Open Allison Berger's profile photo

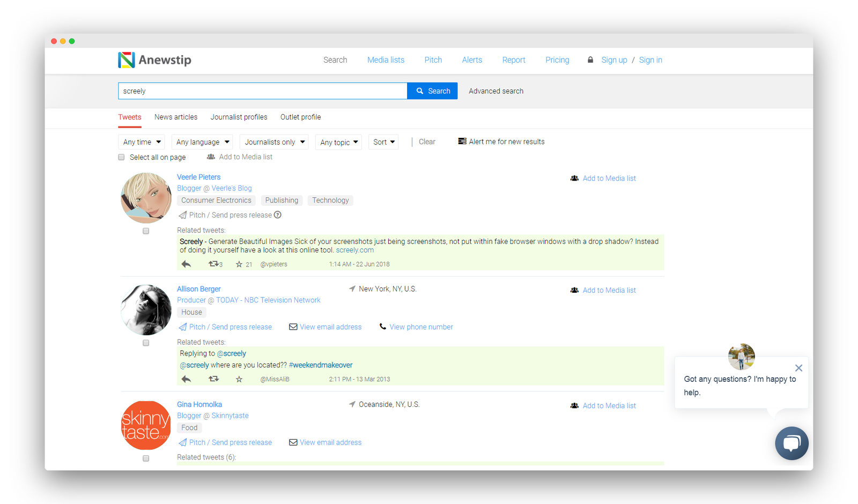tap(146, 310)
